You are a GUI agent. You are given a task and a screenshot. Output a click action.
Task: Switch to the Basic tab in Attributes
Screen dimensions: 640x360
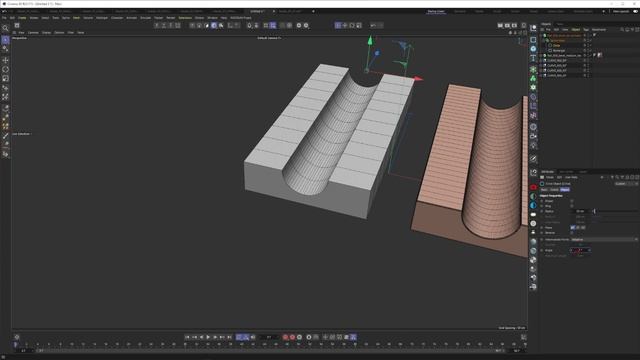(544, 190)
